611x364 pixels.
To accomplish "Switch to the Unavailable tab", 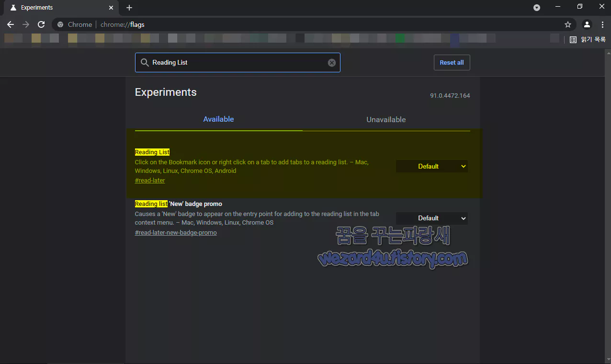I will 386,119.
